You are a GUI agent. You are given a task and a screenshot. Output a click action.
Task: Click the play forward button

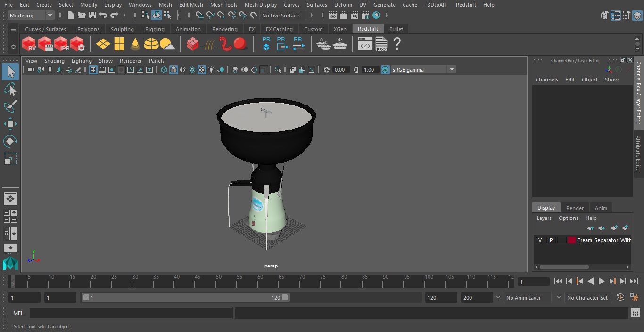coord(602,281)
